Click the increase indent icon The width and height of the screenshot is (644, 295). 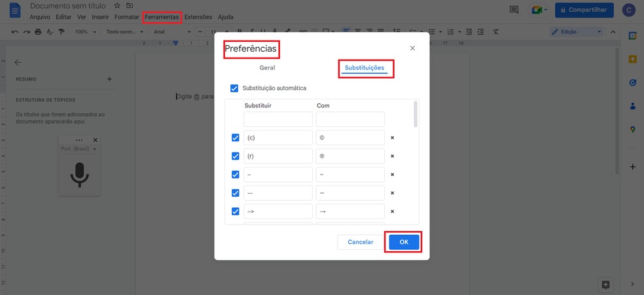point(480,31)
